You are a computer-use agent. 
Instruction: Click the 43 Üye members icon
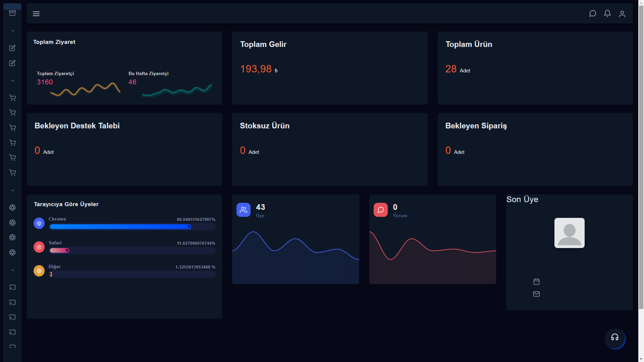[244, 210]
